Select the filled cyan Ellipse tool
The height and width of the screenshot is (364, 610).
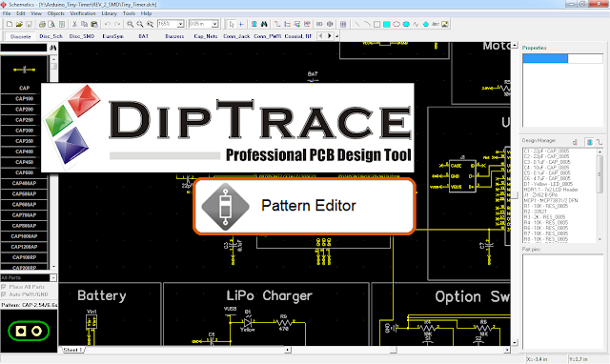[406, 24]
